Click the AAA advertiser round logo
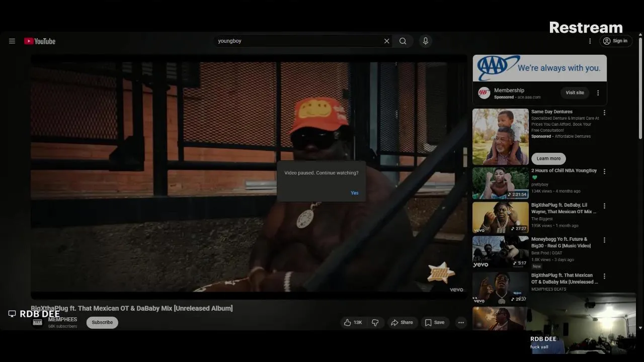Screen dimensions: 644x362 point(484,93)
